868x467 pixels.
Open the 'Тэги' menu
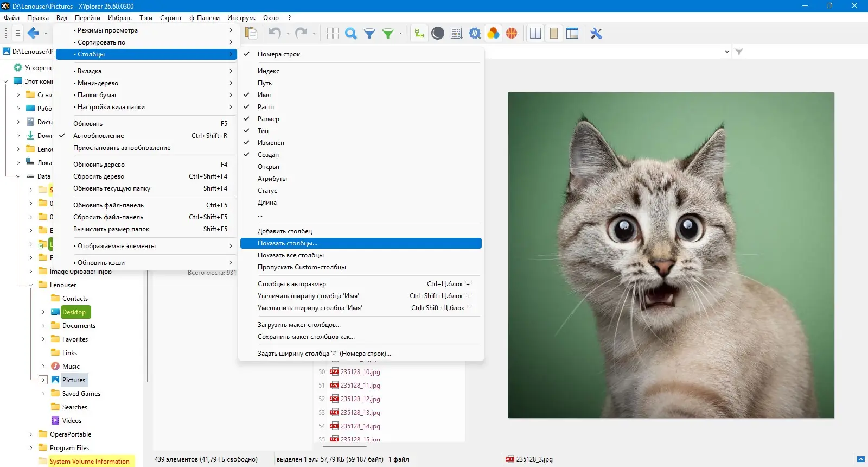pos(146,18)
